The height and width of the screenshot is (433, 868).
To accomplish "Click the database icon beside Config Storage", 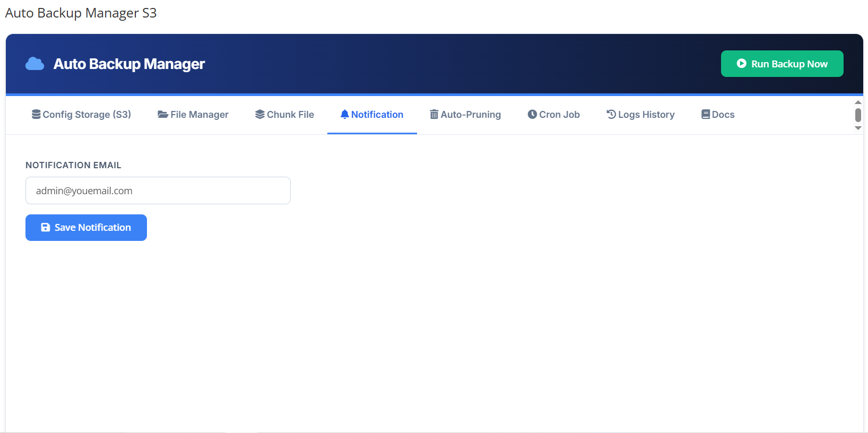I will 36,115.
